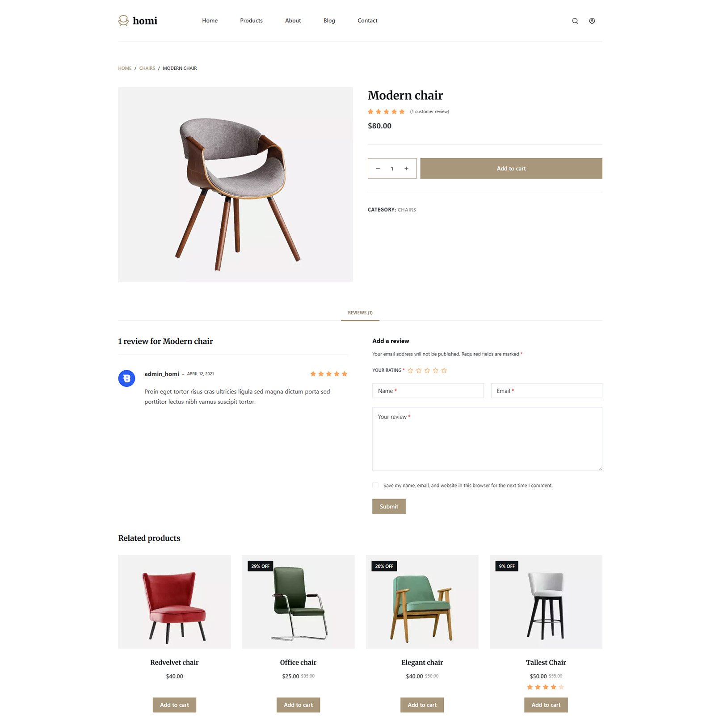
Task: Click the homi logo
Action: pos(138,21)
